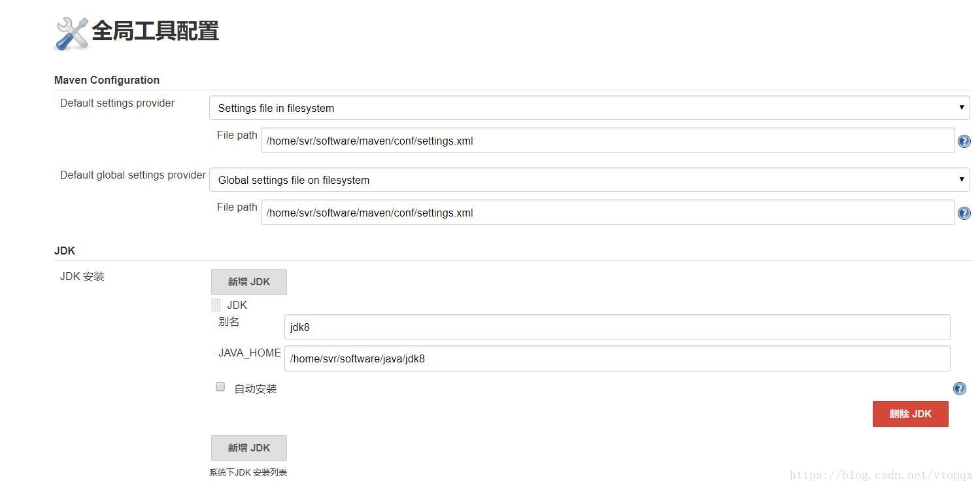The height and width of the screenshot is (488, 980).
Task: Click the Default settings provider label
Action: point(117,103)
